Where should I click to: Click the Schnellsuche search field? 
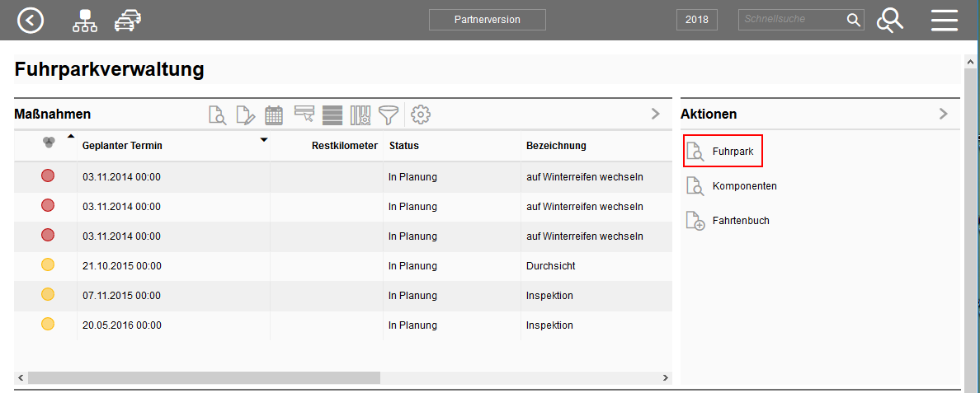point(790,20)
